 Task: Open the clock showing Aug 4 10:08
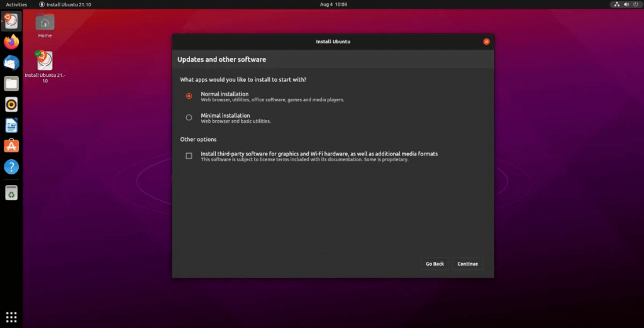point(333,4)
